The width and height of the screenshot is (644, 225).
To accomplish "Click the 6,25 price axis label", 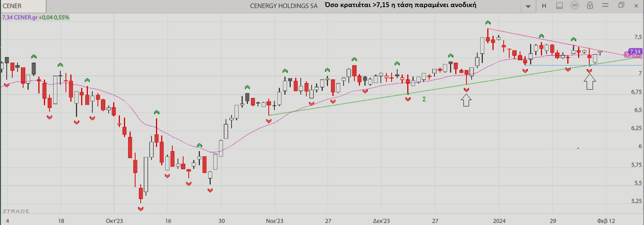I will point(637,128).
